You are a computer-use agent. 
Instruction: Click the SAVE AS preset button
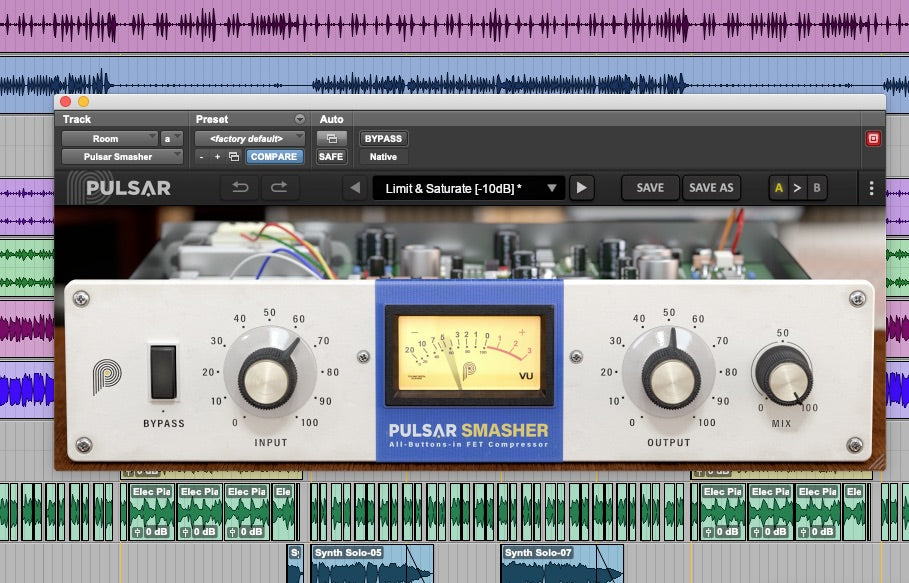tap(711, 188)
